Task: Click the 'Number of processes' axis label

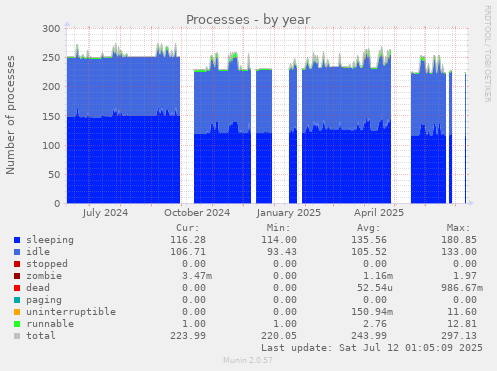Action: tap(10, 115)
